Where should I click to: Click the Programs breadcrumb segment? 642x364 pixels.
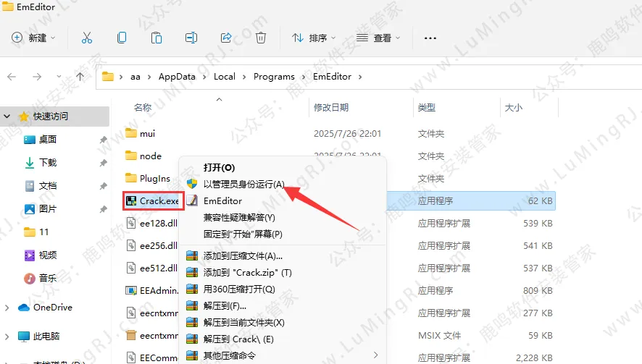coord(274,77)
